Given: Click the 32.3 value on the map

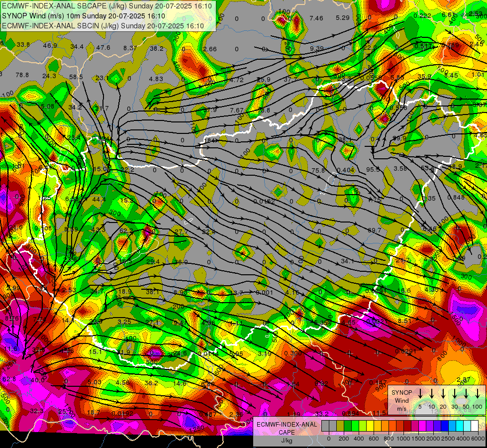Looking at the screenshot, I should [x=37, y=411].
